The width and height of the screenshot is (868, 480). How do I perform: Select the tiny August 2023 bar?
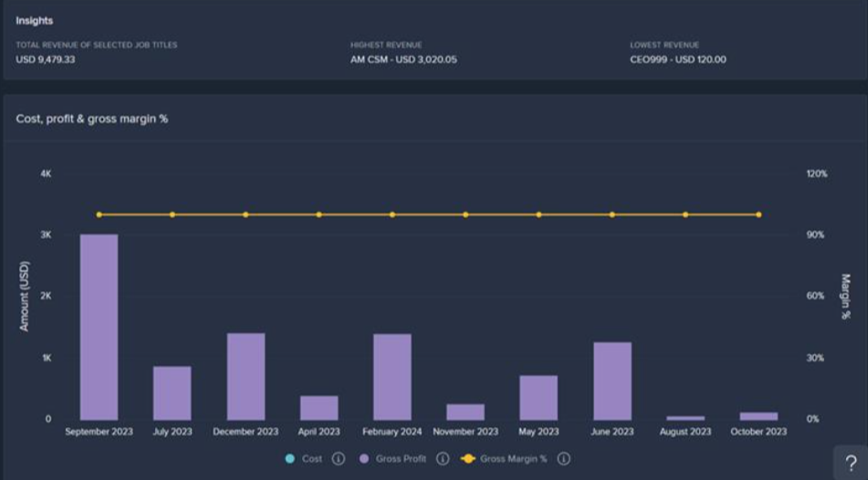click(685, 418)
